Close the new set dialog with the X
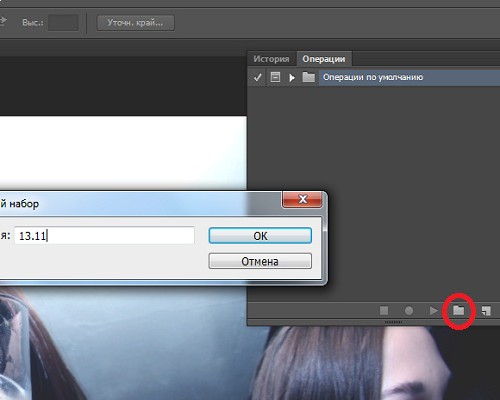The width and height of the screenshot is (500, 400). pyautogui.click(x=302, y=199)
